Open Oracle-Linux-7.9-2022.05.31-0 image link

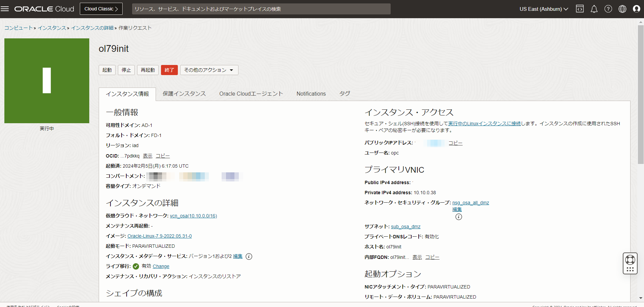pyautogui.click(x=160, y=236)
